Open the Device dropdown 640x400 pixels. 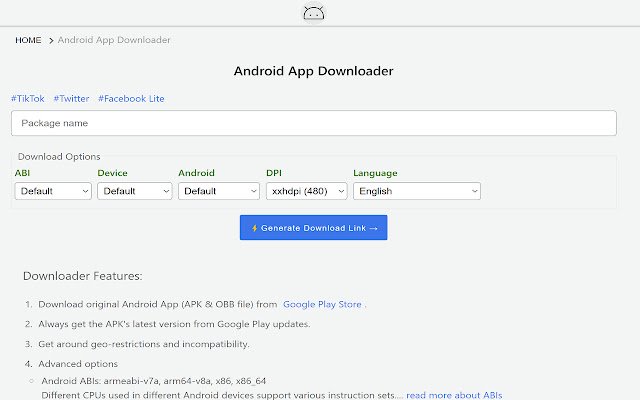(135, 191)
